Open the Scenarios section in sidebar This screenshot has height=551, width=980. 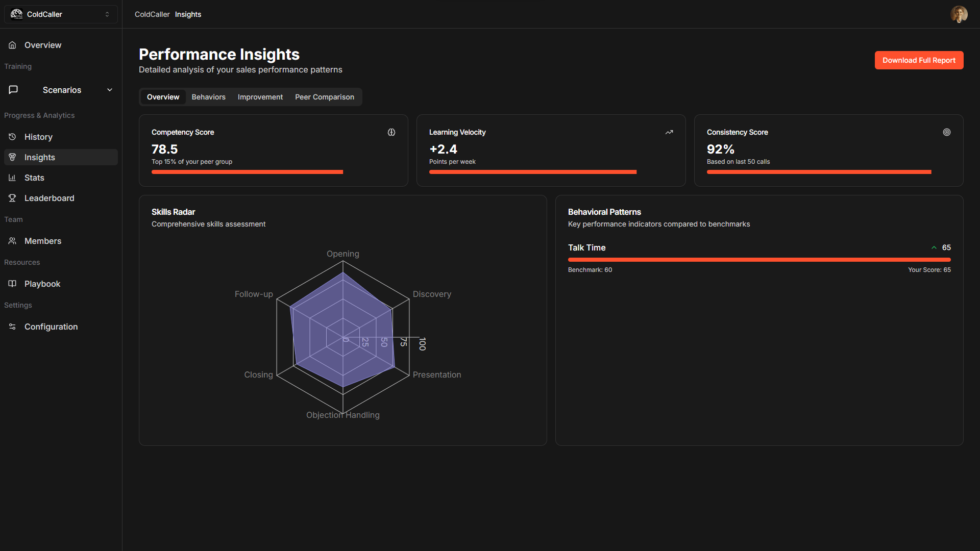(61, 89)
